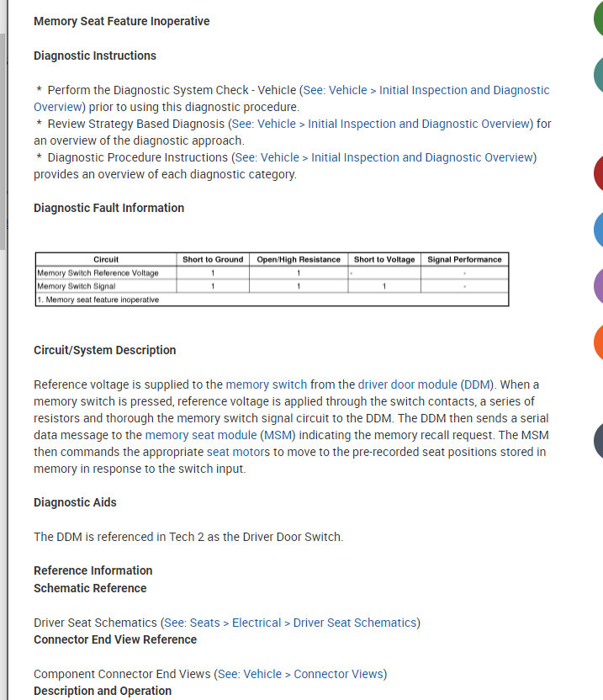Viewport: 603px width, 700px height.
Task: Click the orange circle button on right edge
Action: tap(598, 342)
